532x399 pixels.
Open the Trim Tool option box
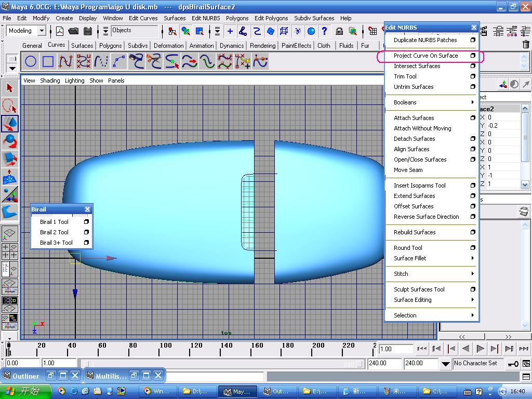pyautogui.click(x=473, y=76)
